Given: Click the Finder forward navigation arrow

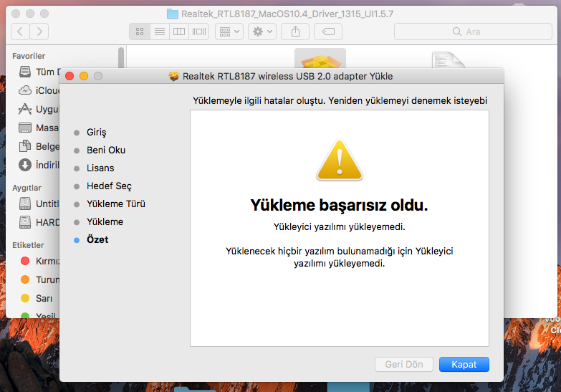Looking at the screenshot, I should coord(39,32).
